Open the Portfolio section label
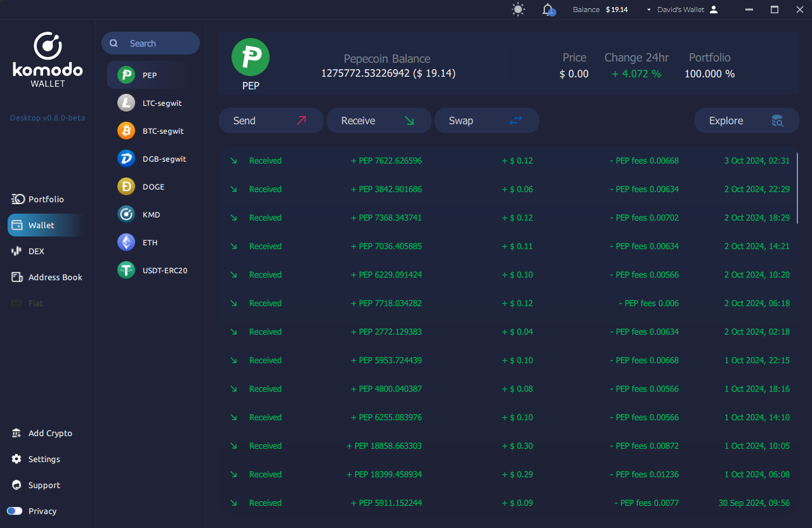This screenshot has height=528, width=812. tap(46, 199)
